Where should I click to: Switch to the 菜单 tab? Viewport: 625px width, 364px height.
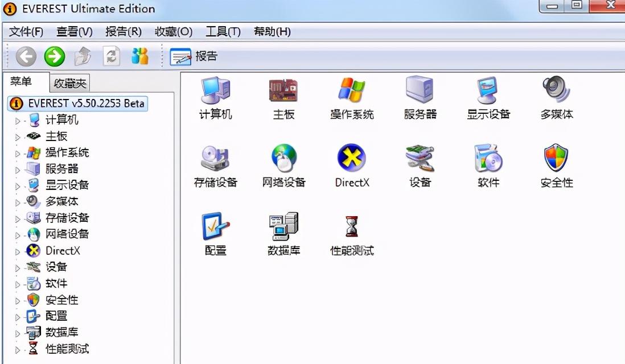(20, 81)
